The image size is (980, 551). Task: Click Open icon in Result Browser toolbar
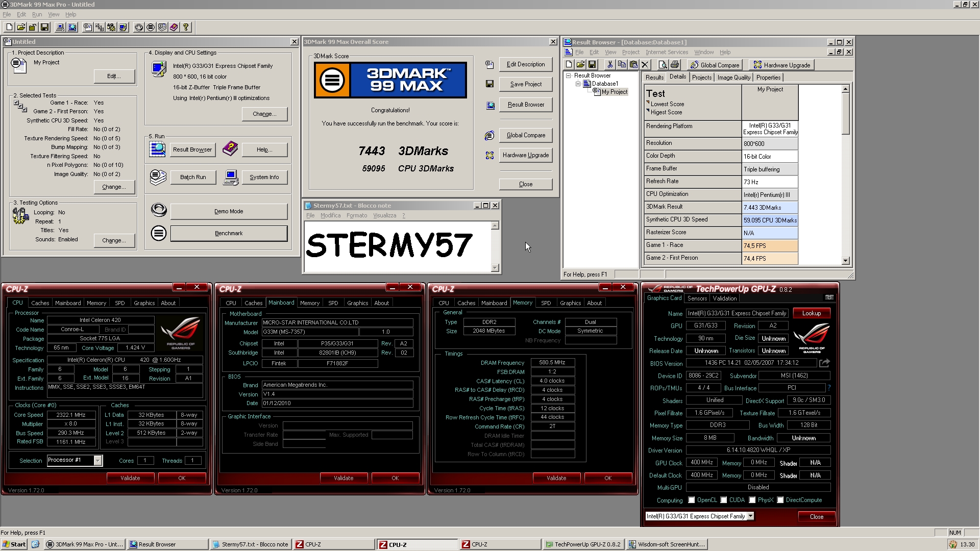click(x=580, y=65)
